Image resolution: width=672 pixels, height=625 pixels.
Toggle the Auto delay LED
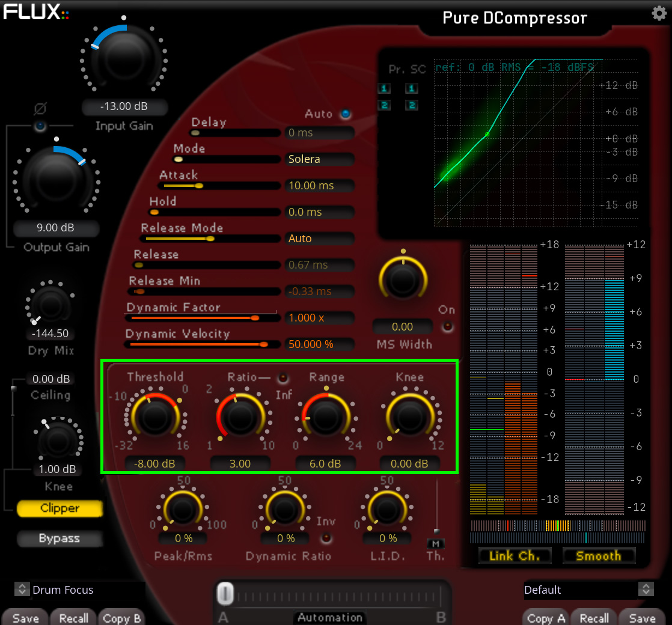pos(346,114)
